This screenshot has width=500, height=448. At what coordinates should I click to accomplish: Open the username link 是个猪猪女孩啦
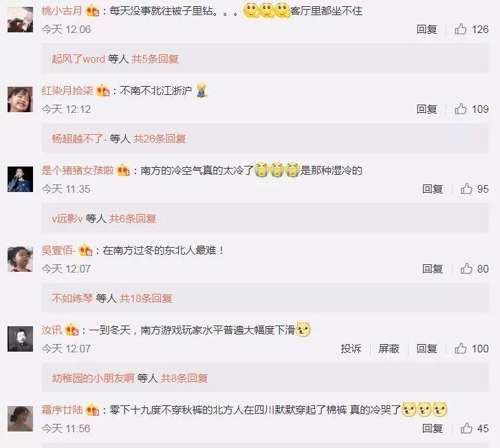[x=78, y=171]
